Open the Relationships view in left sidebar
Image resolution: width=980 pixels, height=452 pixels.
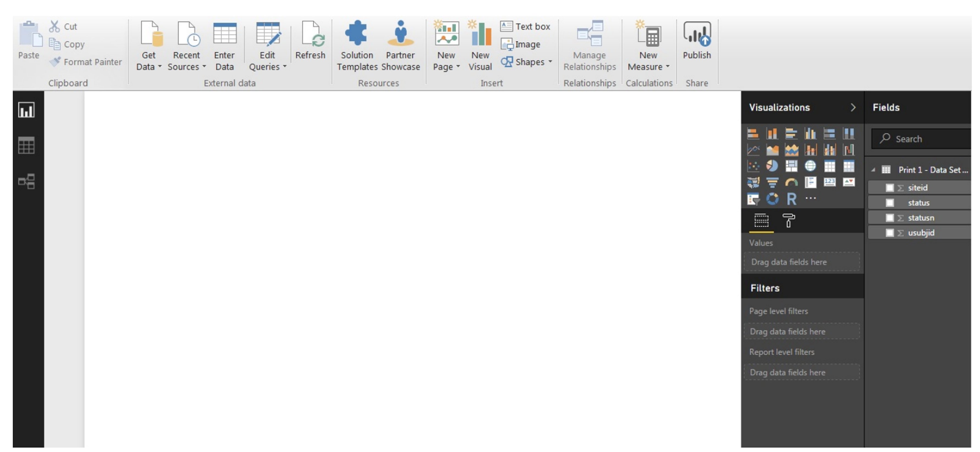pyautogui.click(x=26, y=181)
